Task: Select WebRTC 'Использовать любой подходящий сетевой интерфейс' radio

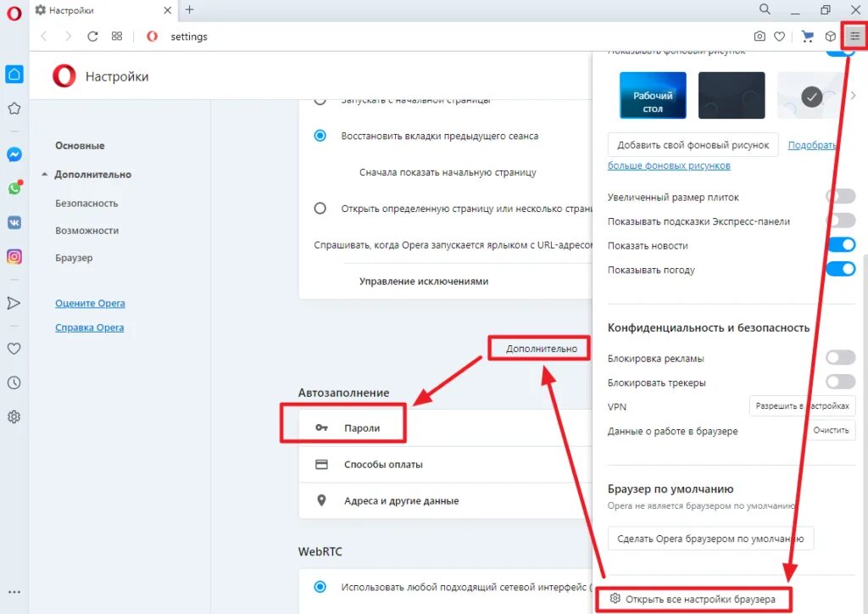Action: (320, 586)
